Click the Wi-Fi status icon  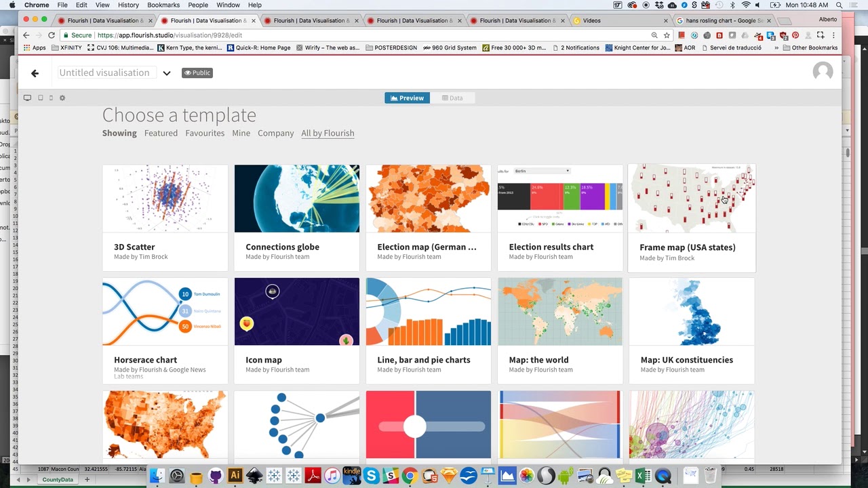(746, 5)
